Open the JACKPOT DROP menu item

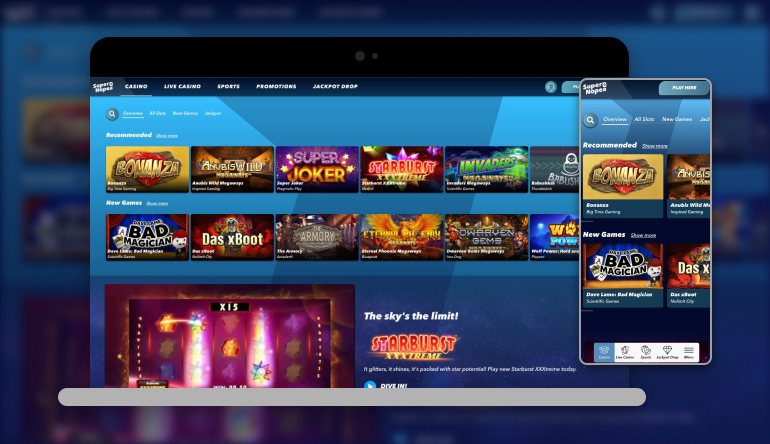335,86
